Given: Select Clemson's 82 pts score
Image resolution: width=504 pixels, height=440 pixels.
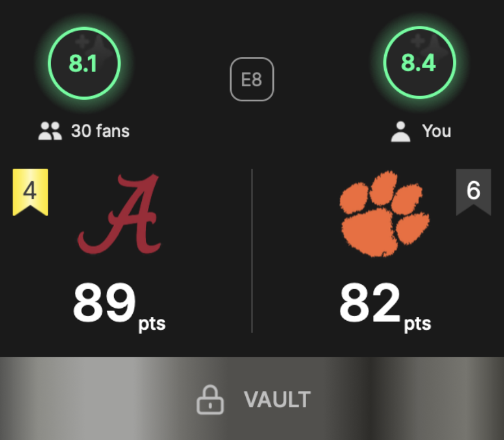Looking at the screenshot, I should click(385, 306).
